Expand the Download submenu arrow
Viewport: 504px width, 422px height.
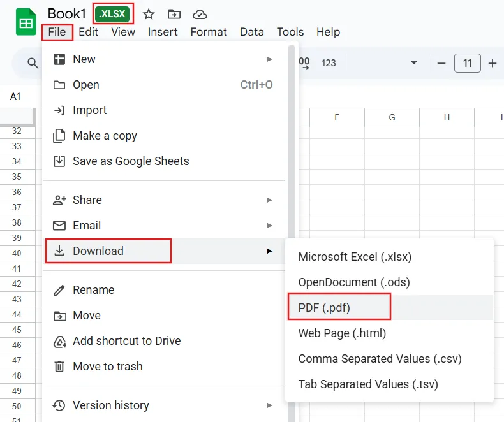point(269,251)
